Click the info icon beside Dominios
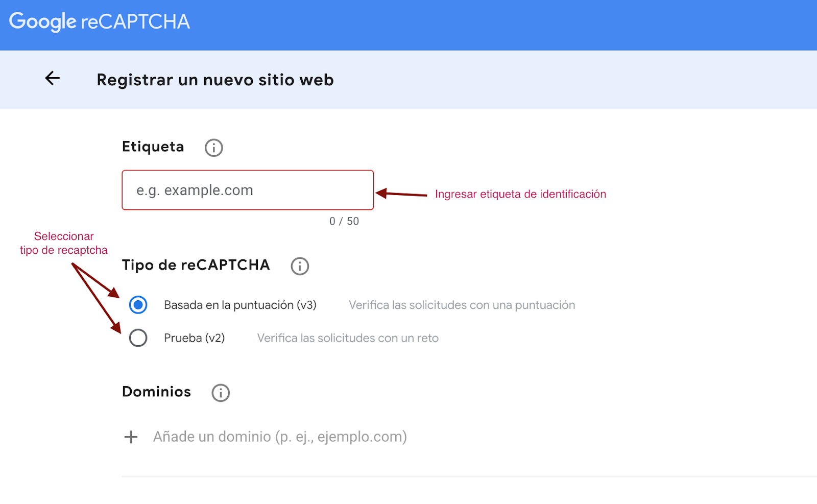This screenshot has height=504, width=817. tap(221, 393)
